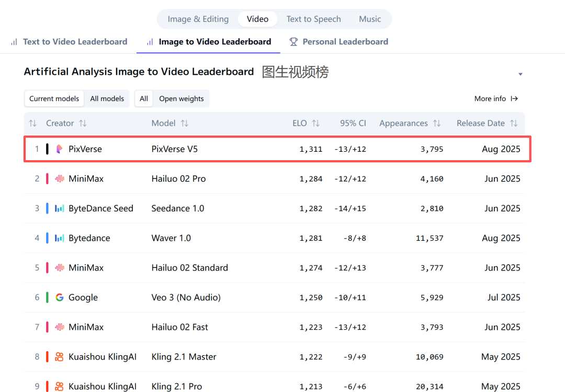The height and width of the screenshot is (392, 565).
Task: Select the Image & Editing category
Action: (x=198, y=19)
